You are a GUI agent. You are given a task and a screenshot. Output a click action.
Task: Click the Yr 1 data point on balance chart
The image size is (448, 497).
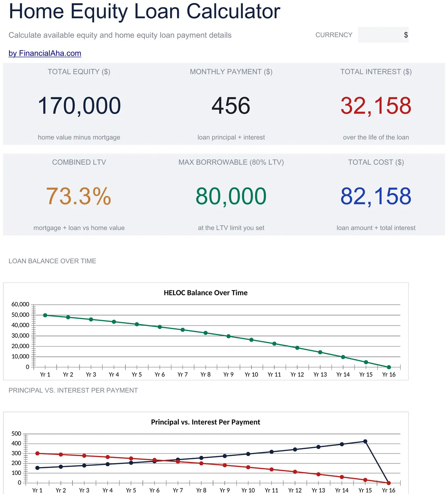[x=45, y=315]
